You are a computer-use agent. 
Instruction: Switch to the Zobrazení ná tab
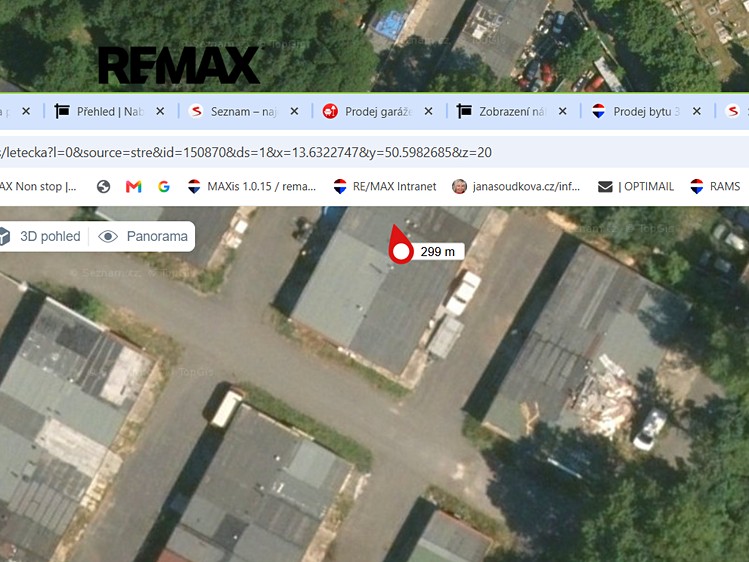pos(512,111)
